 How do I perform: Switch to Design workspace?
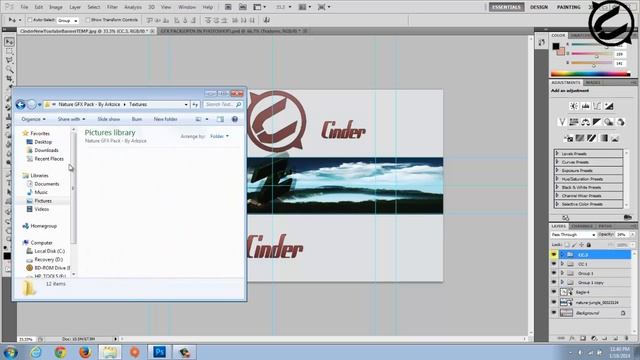click(539, 7)
